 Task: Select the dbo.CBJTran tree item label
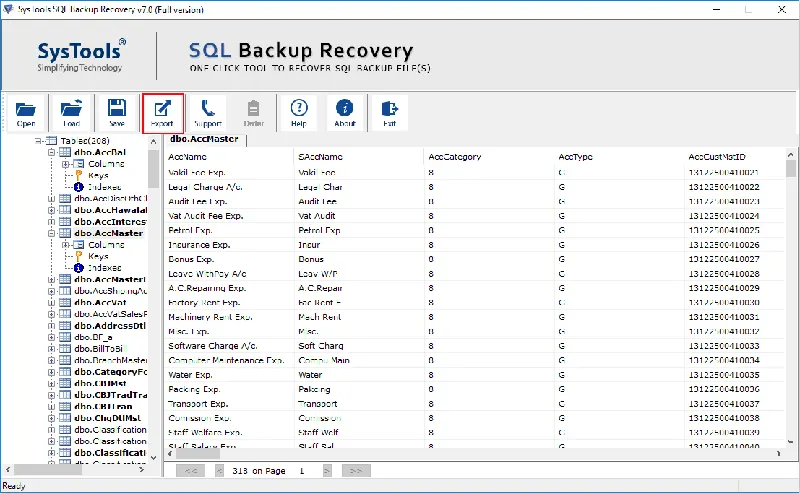104,407
